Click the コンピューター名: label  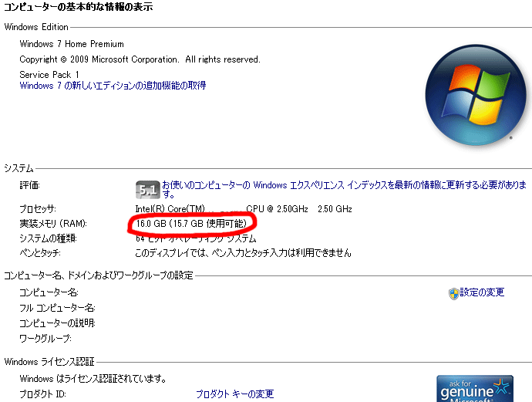[x=49, y=292]
